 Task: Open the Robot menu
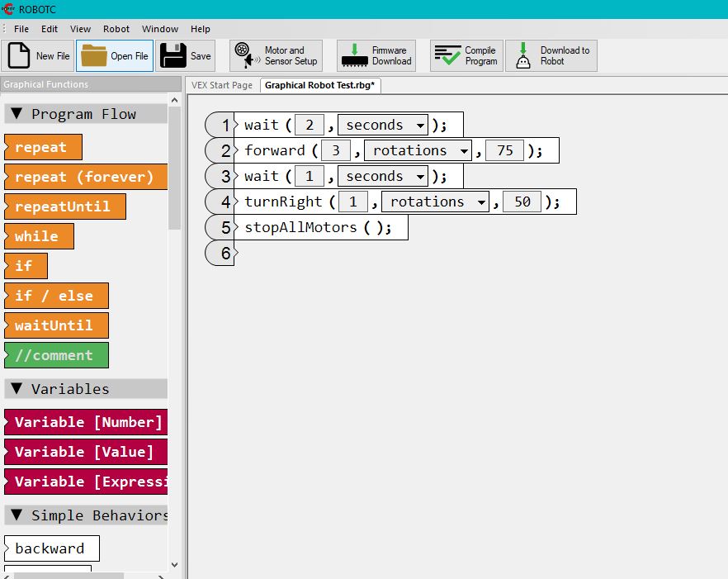pyautogui.click(x=116, y=29)
